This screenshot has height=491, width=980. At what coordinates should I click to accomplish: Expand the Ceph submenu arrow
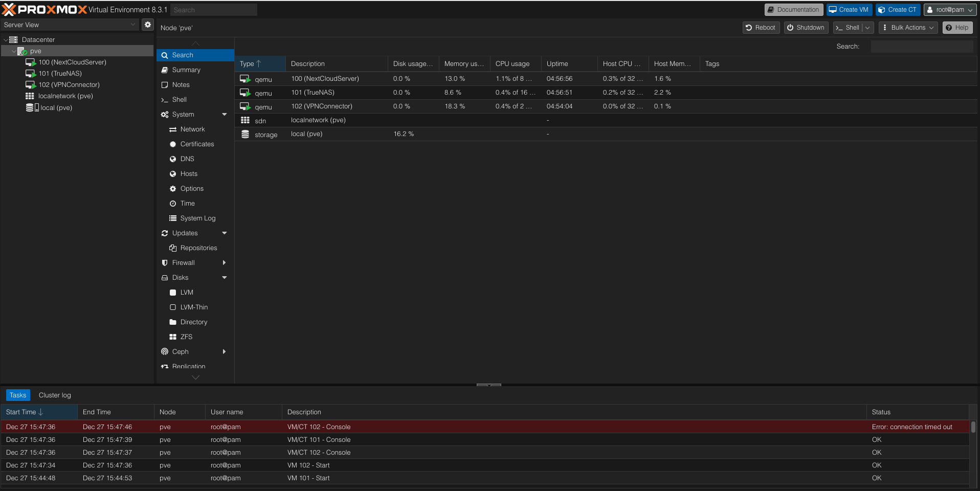[x=224, y=352]
